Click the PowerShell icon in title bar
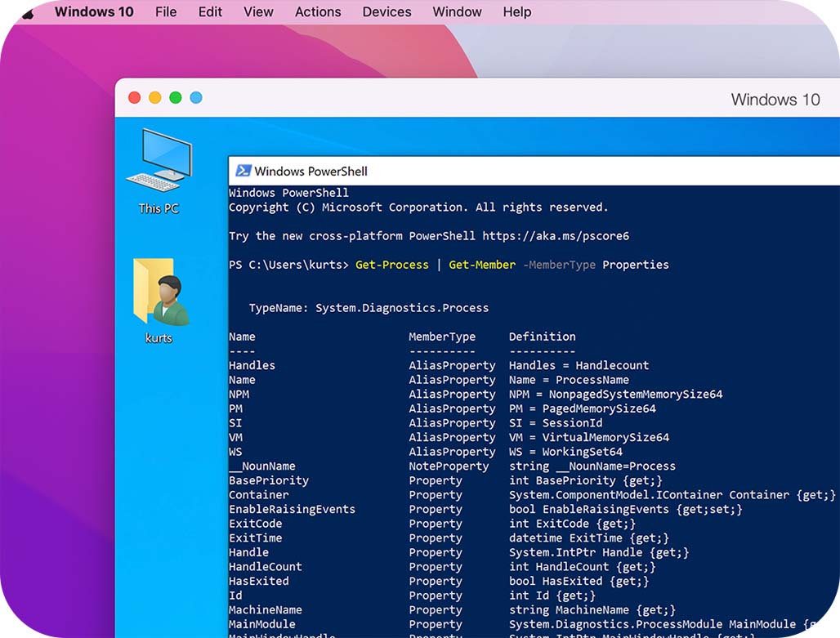Image resolution: width=840 pixels, height=638 pixels. pos(244,171)
